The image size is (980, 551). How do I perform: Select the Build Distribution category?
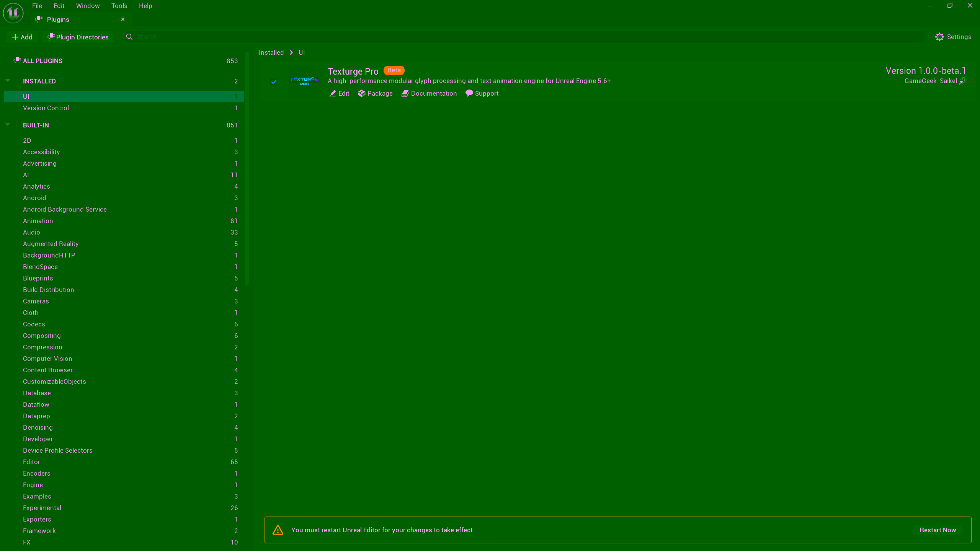point(124,290)
